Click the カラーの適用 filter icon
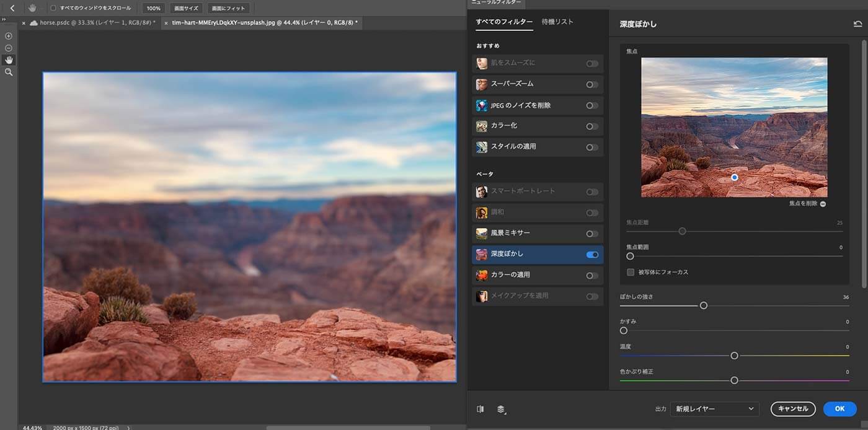The height and width of the screenshot is (430, 868). pos(482,275)
